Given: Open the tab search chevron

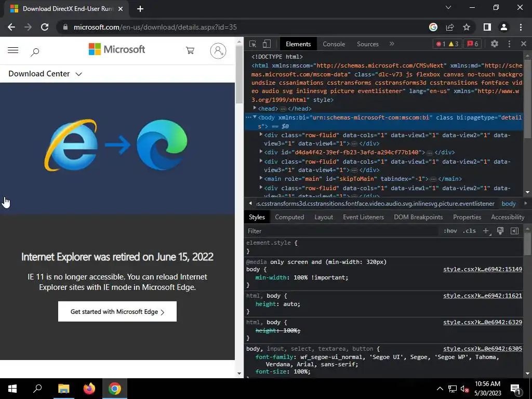Looking at the screenshot, I should pyautogui.click(x=448, y=7).
